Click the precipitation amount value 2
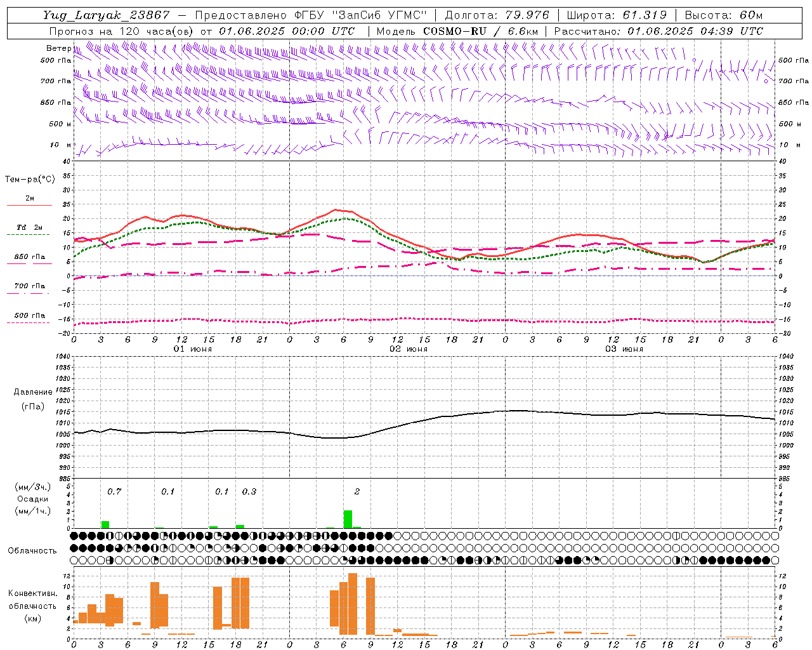 pyautogui.click(x=357, y=491)
